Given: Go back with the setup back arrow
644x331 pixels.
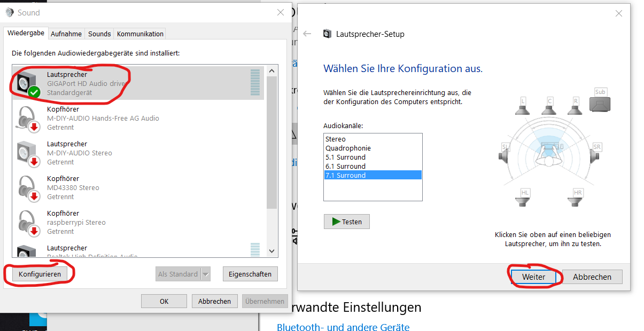Looking at the screenshot, I should coord(307,34).
